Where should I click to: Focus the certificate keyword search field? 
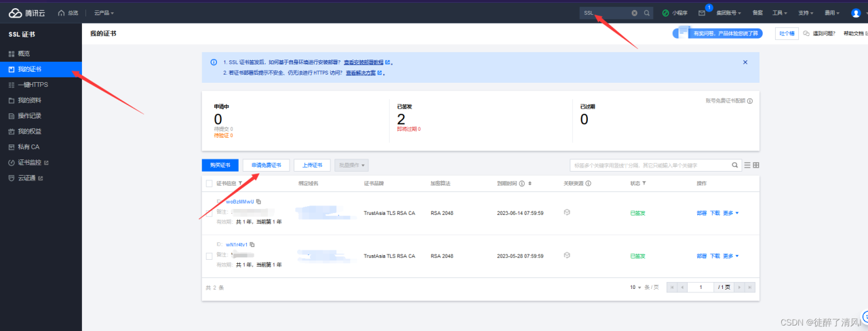point(650,165)
